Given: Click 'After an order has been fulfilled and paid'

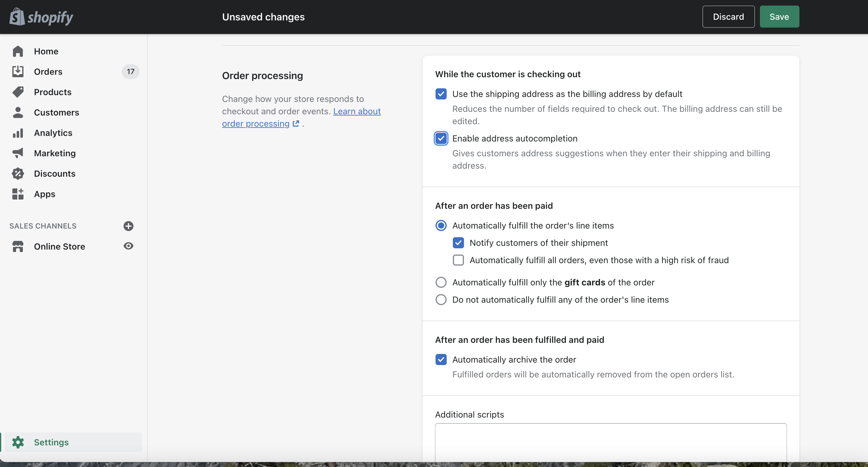Looking at the screenshot, I should click(519, 340).
